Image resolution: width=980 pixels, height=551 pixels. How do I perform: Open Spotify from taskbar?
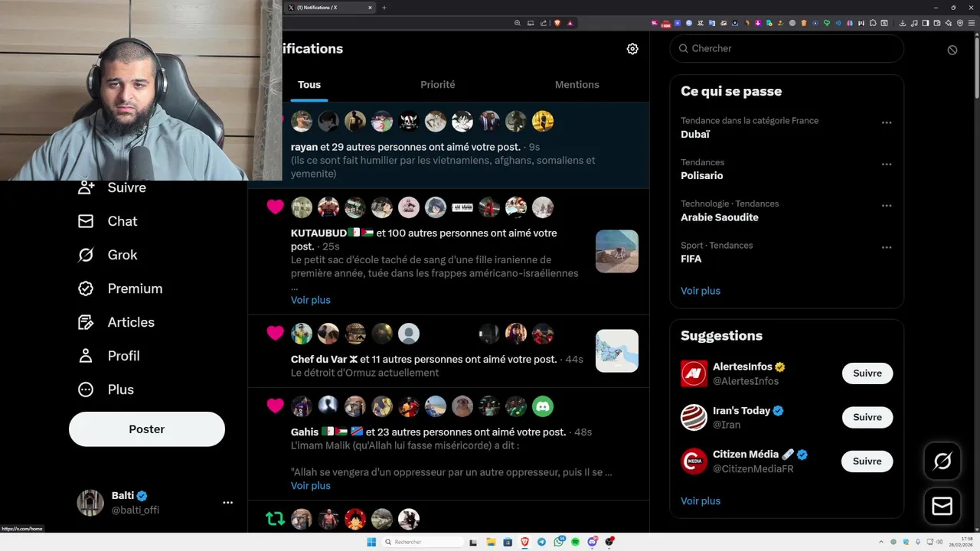pyautogui.click(x=576, y=542)
